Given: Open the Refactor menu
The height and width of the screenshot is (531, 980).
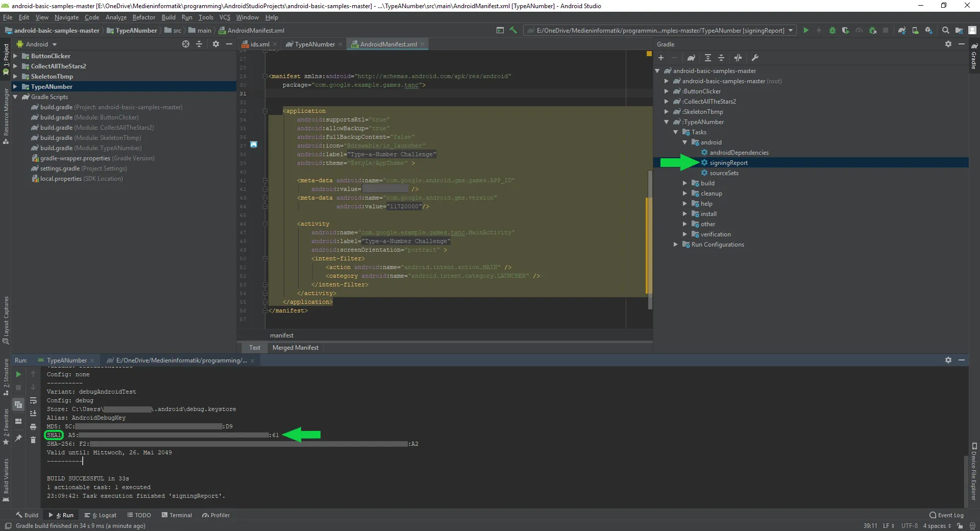Looking at the screenshot, I should (x=143, y=17).
